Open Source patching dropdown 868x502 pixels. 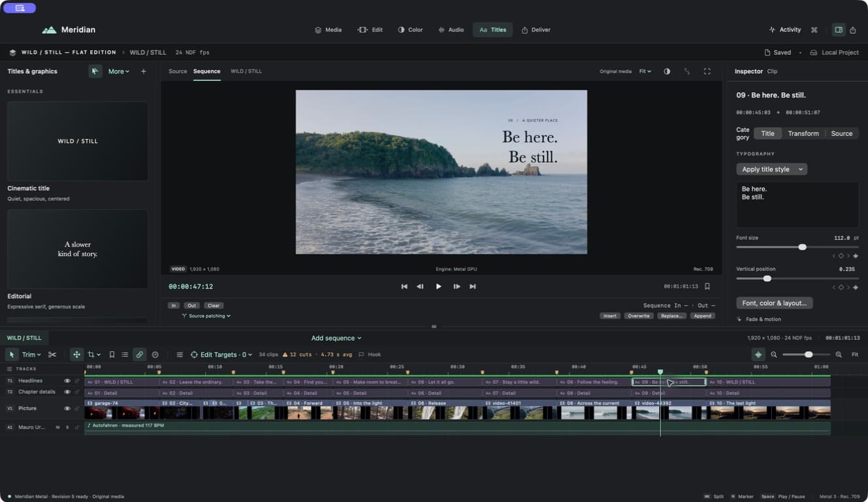point(206,316)
